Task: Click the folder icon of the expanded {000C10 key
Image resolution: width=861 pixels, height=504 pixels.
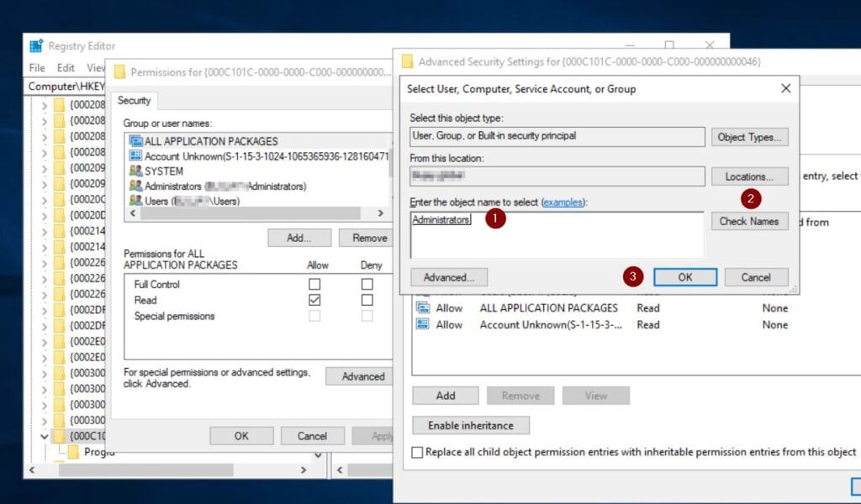Action: click(x=59, y=436)
